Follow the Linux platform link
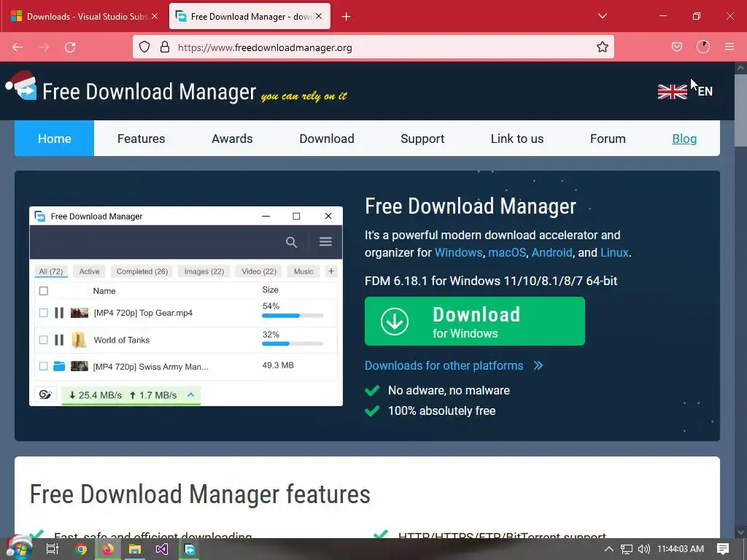 point(614,252)
